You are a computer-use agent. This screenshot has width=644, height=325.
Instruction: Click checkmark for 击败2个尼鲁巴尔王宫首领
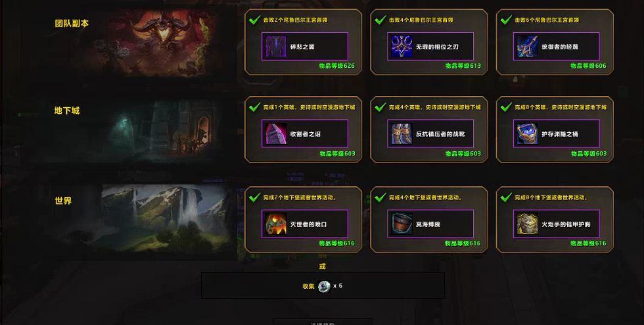click(x=255, y=19)
